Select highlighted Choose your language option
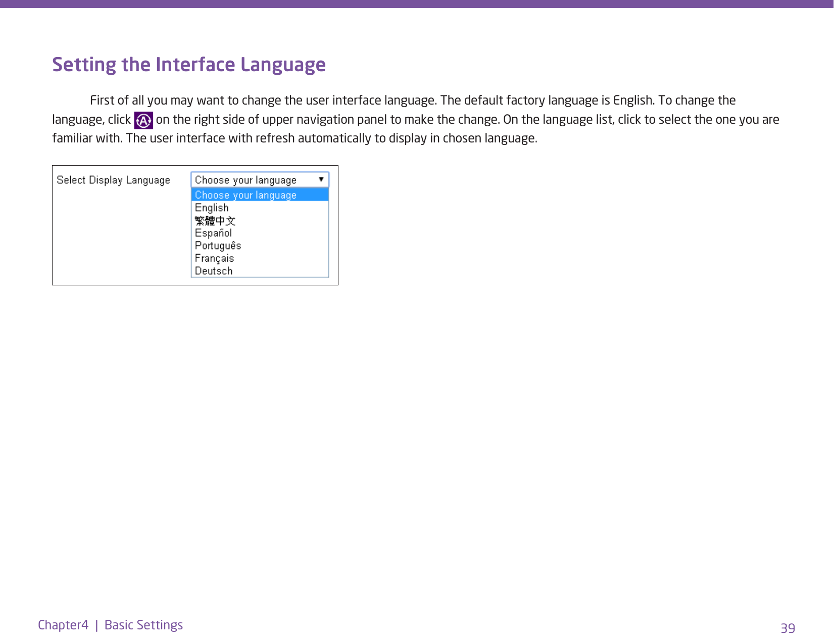Viewport: 834px width, 644px height. click(x=260, y=195)
